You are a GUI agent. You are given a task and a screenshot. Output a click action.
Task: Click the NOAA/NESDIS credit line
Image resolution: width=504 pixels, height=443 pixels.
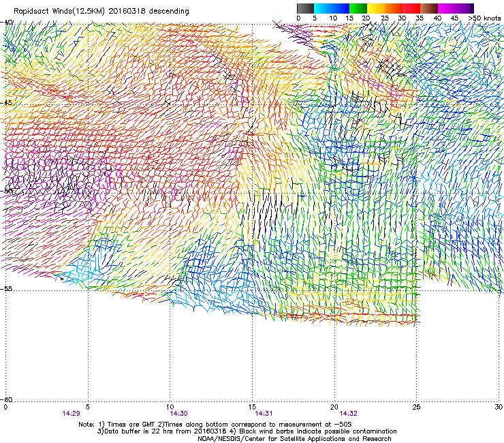[x=294, y=439]
